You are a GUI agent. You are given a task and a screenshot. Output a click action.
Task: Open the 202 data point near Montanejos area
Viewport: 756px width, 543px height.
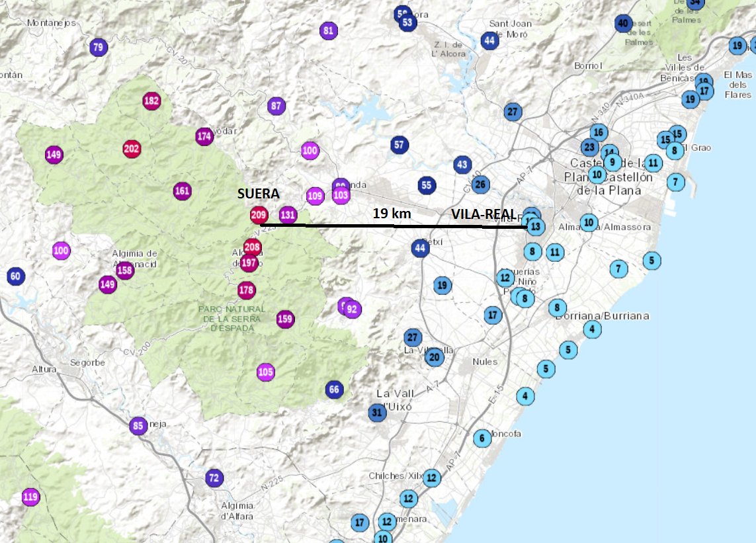133,149
